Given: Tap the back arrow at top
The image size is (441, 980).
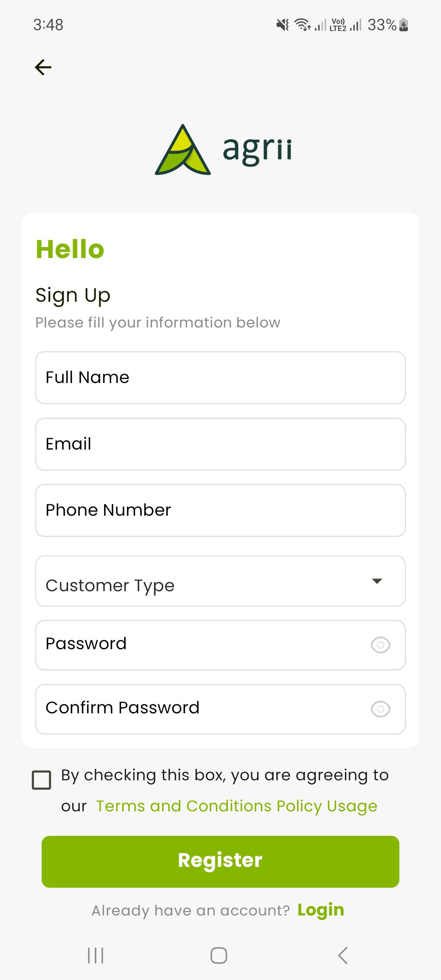Looking at the screenshot, I should (43, 67).
